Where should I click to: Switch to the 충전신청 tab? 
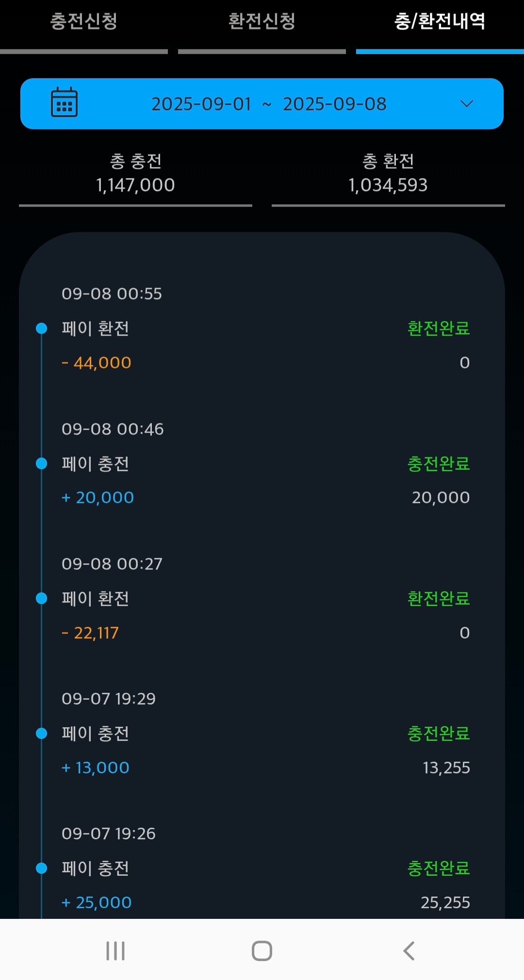pos(84,22)
